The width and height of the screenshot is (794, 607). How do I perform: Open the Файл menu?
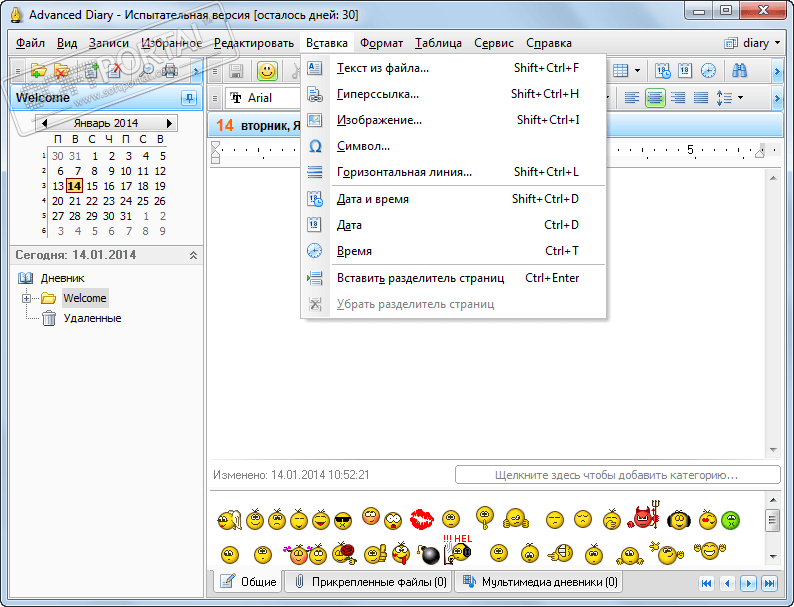tap(30, 43)
